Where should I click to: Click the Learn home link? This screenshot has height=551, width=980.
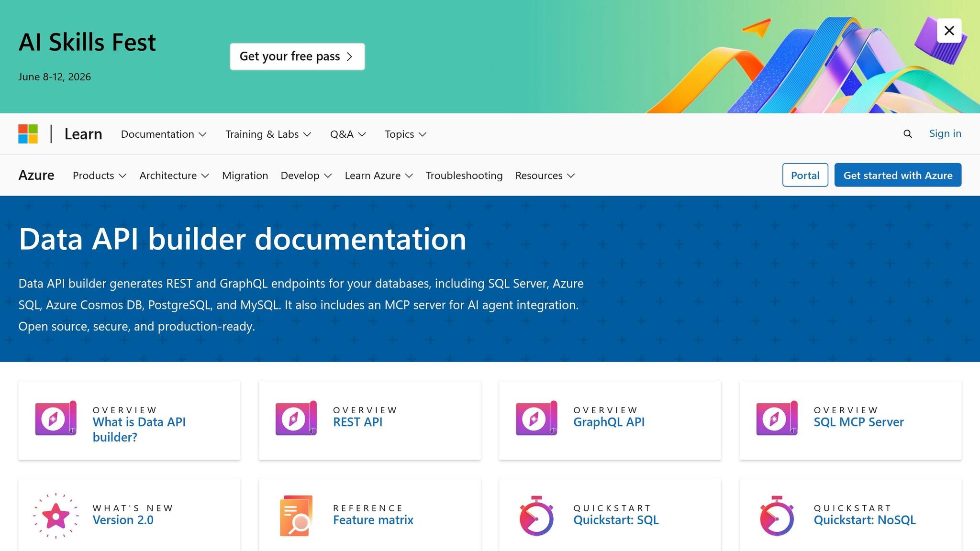(83, 134)
